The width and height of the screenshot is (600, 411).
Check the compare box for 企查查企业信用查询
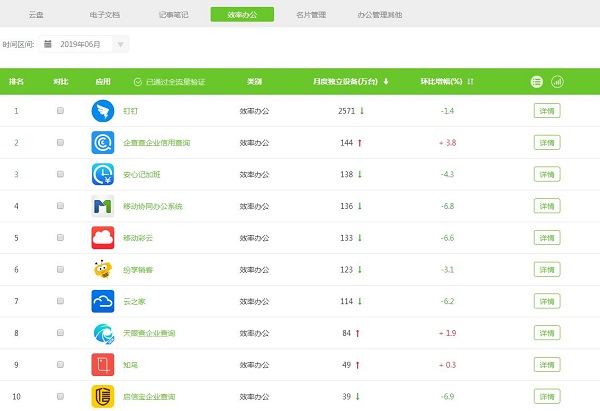60,142
